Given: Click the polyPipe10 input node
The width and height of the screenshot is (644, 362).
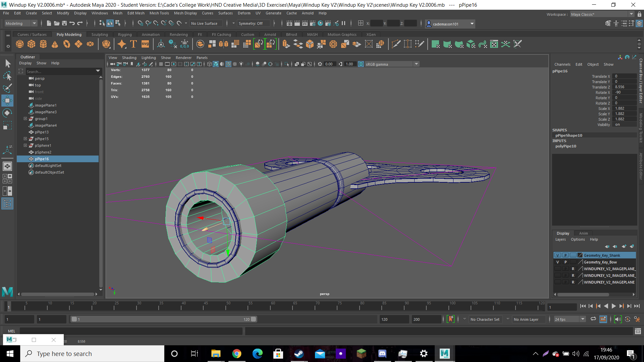Looking at the screenshot, I should [x=566, y=146].
